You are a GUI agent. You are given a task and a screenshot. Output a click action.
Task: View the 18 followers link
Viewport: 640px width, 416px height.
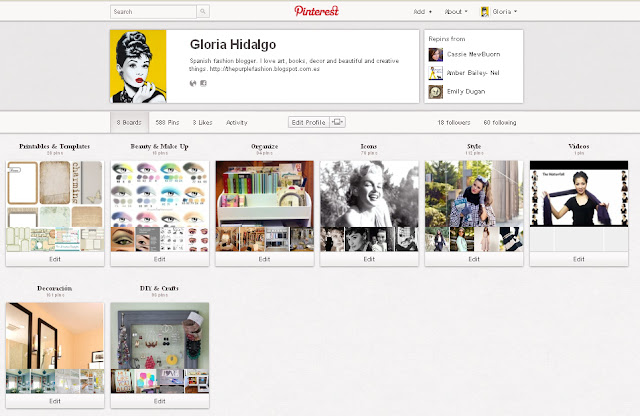point(454,122)
